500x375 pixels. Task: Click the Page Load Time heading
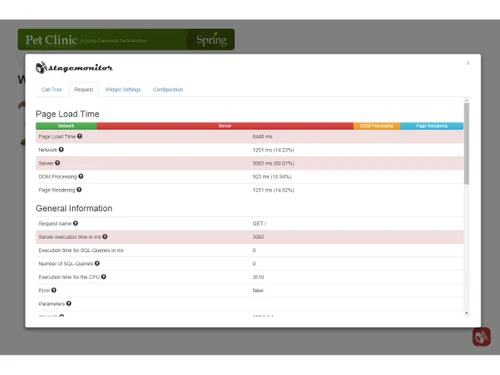click(x=67, y=114)
